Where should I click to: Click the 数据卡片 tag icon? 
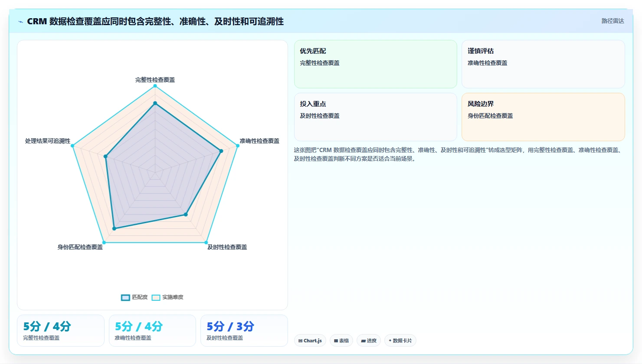(390, 341)
